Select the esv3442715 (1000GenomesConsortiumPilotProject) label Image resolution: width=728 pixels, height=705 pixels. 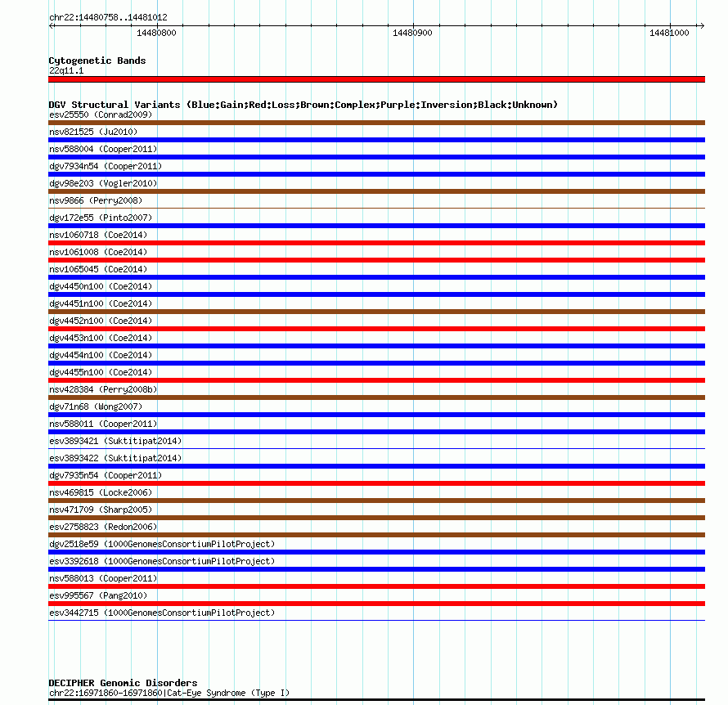[x=162, y=613]
